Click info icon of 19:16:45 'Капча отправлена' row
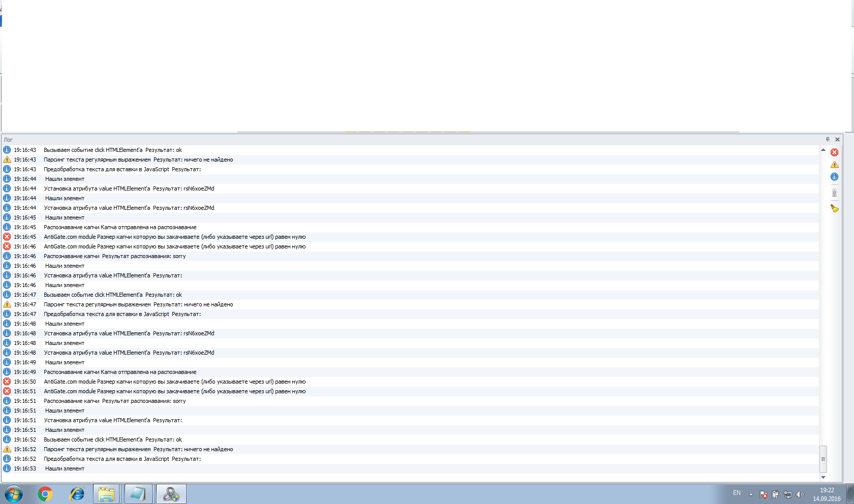 tap(7, 227)
